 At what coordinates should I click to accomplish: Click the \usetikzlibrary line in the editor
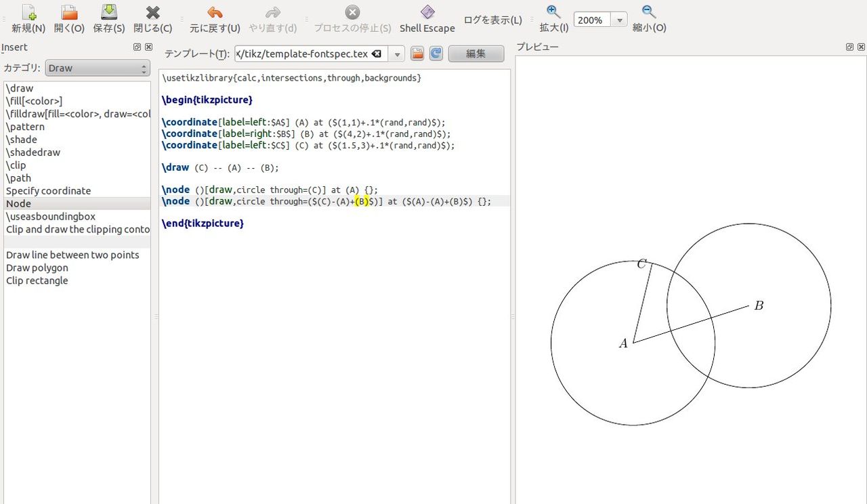tap(291, 78)
